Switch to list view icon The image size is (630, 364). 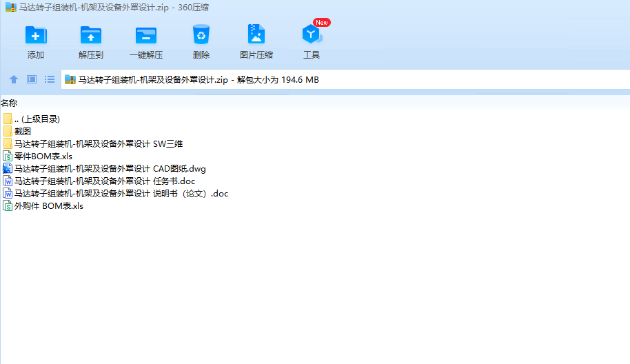click(50, 79)
